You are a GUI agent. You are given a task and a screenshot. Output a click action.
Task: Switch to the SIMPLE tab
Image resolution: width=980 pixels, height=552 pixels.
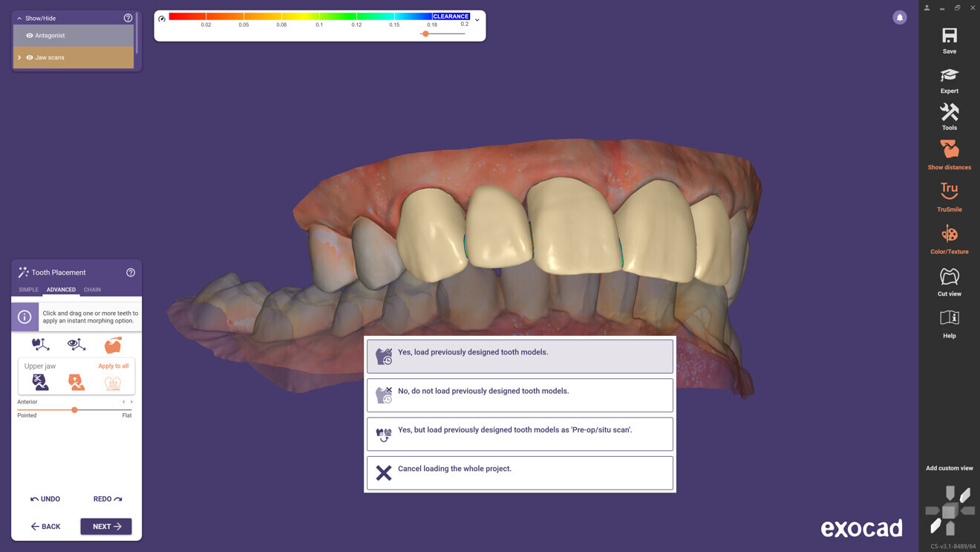tap(28, 290)
